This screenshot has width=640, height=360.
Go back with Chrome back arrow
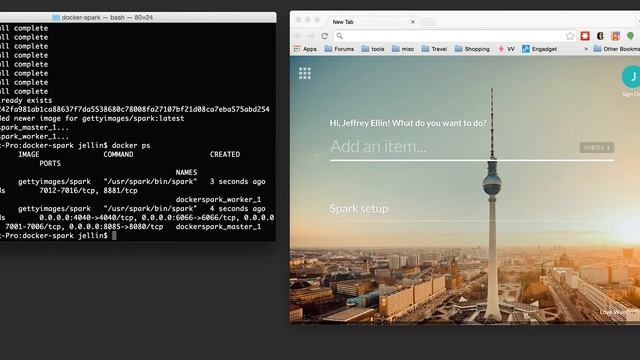pyautogui.click(x=298, y=36)
